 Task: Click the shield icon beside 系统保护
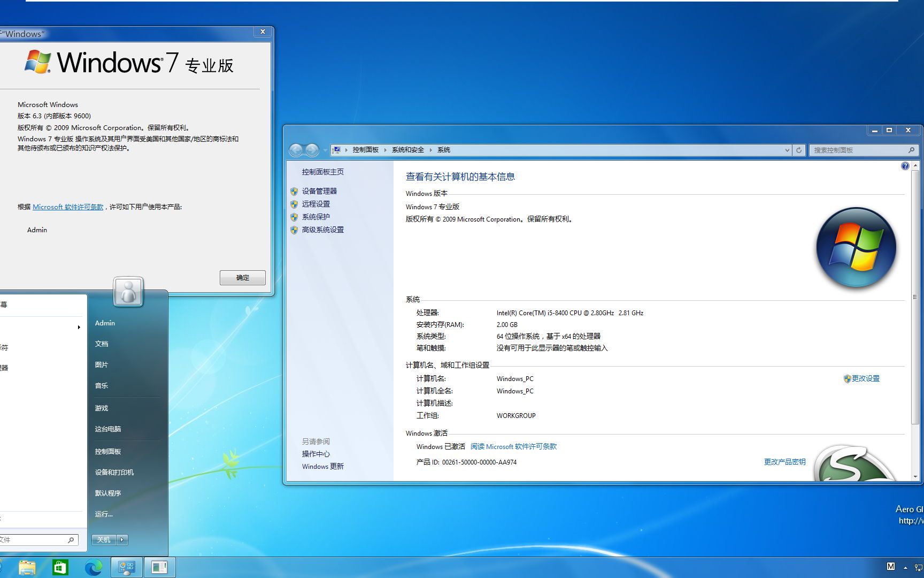(294, 217)
